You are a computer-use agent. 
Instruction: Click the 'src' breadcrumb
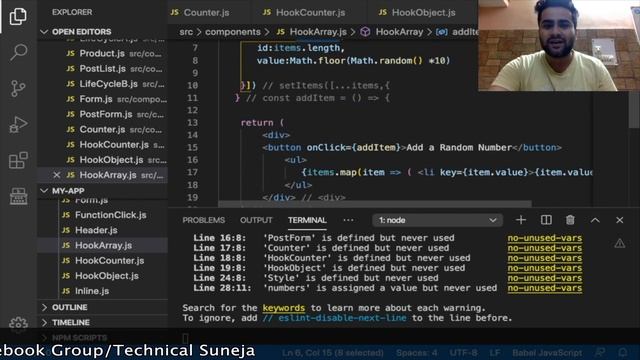pos(186,32)
